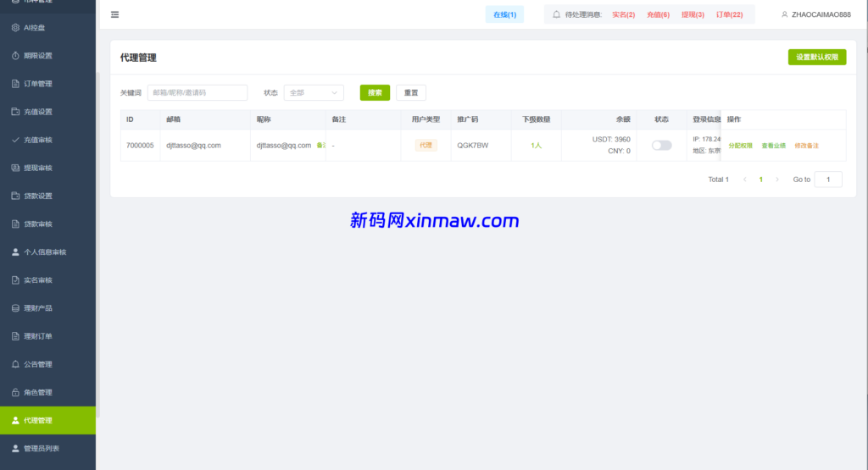Click the USDT: 3960 balance value
868x470 pixels.
611,140
